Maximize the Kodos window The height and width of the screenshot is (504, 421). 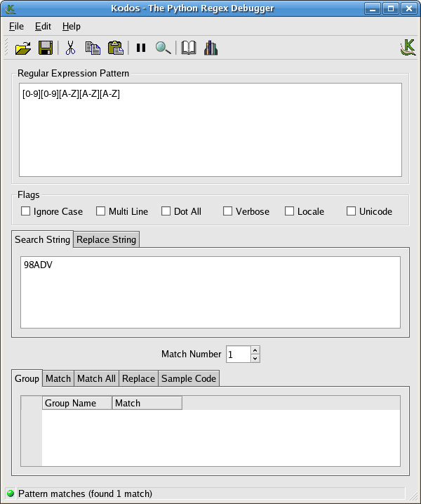(391, 8)
